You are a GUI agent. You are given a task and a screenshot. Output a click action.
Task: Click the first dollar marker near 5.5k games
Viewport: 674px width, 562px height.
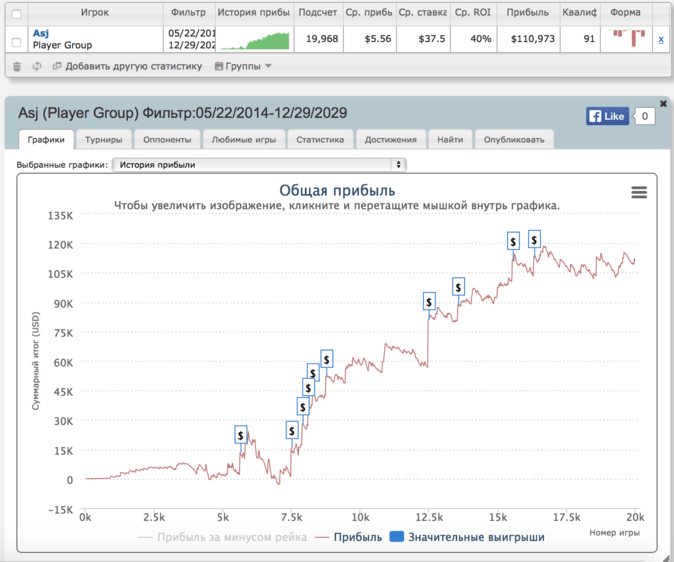tap(241, 434)
